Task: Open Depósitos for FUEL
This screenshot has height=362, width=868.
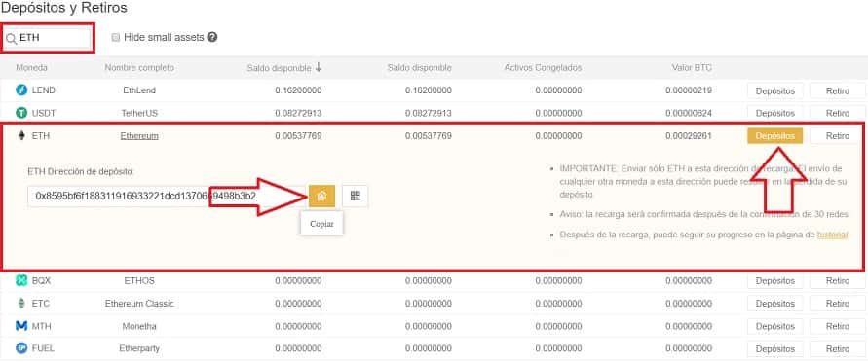Action: pyautogui.click(x=775, y=348)
